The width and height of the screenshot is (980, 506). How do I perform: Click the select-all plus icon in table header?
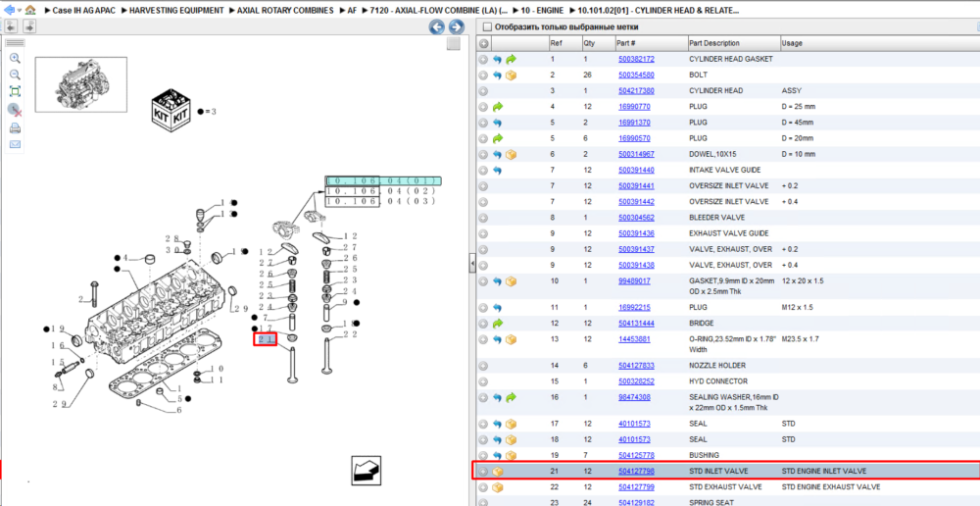(483, 43)
